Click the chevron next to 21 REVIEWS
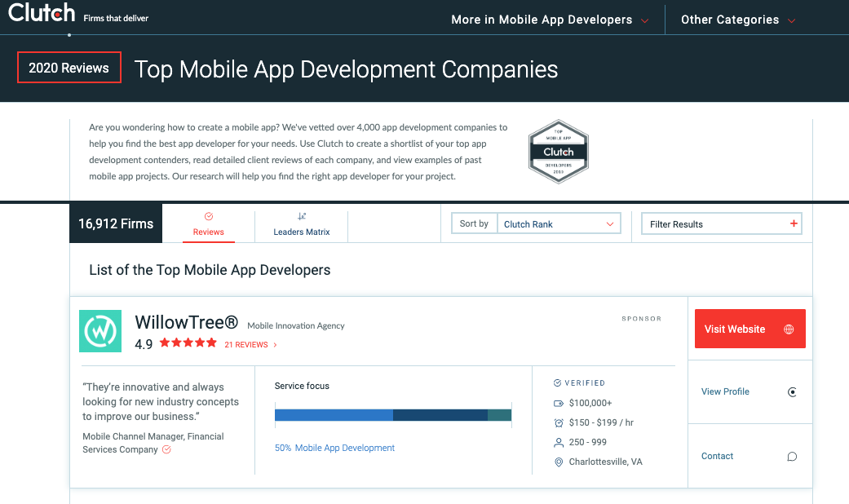The image size is (849, 504). coord(275,345)
